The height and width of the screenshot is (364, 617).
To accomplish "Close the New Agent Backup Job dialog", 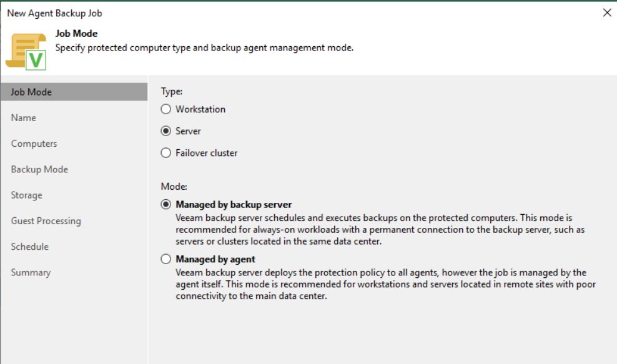I will 606,12.
